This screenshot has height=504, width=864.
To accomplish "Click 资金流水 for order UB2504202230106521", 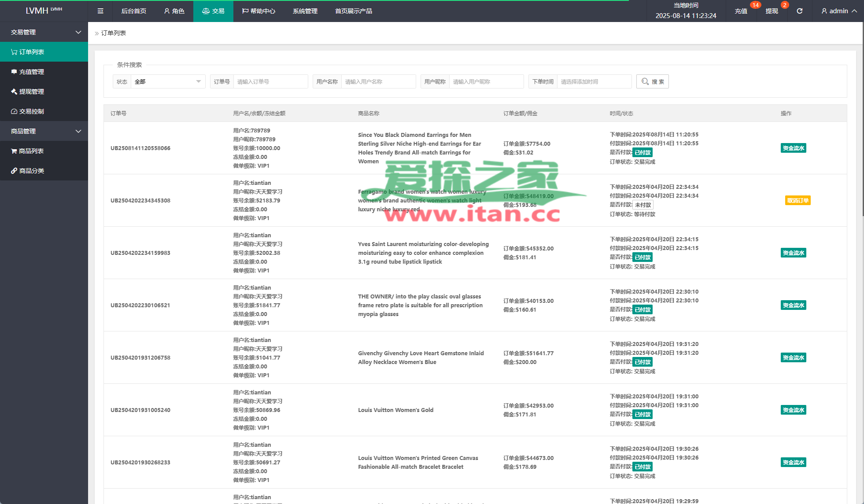I will click(793, 305).
